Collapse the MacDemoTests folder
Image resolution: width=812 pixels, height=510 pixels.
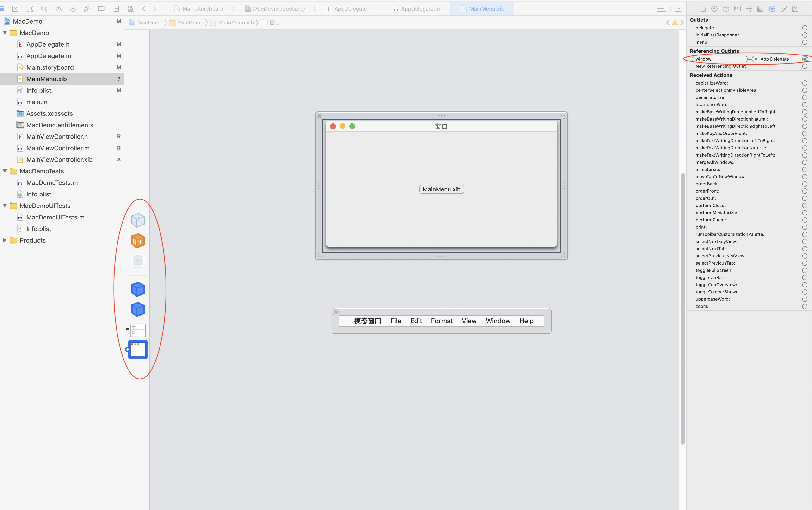pos(5,171)
